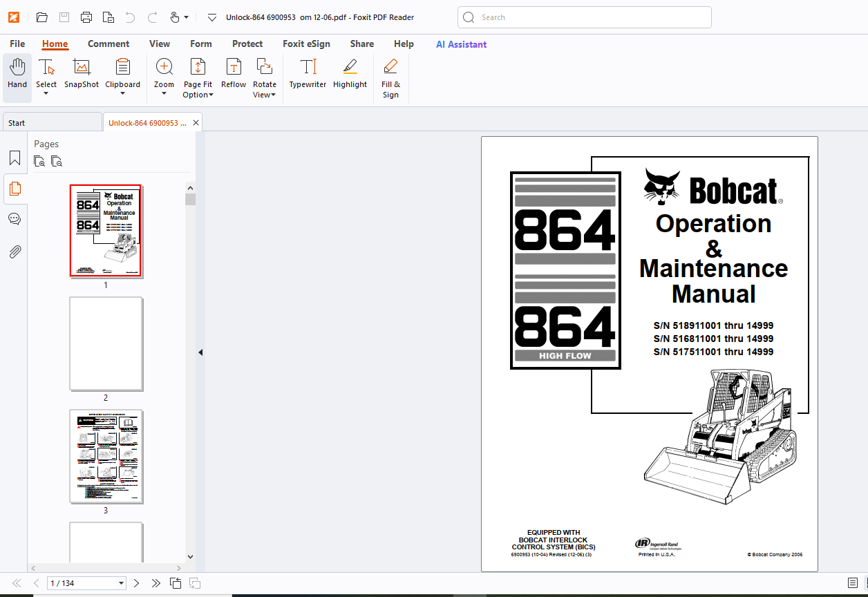Expand the Clipboard dropdown arrow
The height and width of the screenshot is (597, 868).
122,94
